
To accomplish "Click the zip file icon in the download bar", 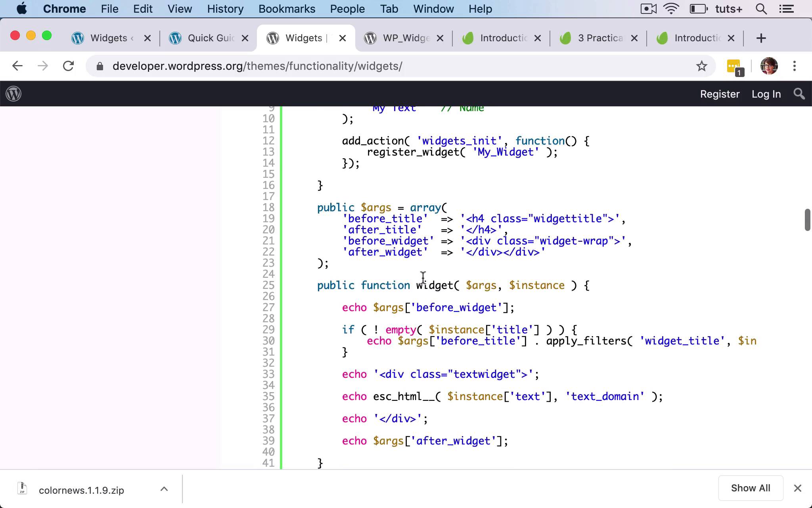I will [x=23, y=489].
